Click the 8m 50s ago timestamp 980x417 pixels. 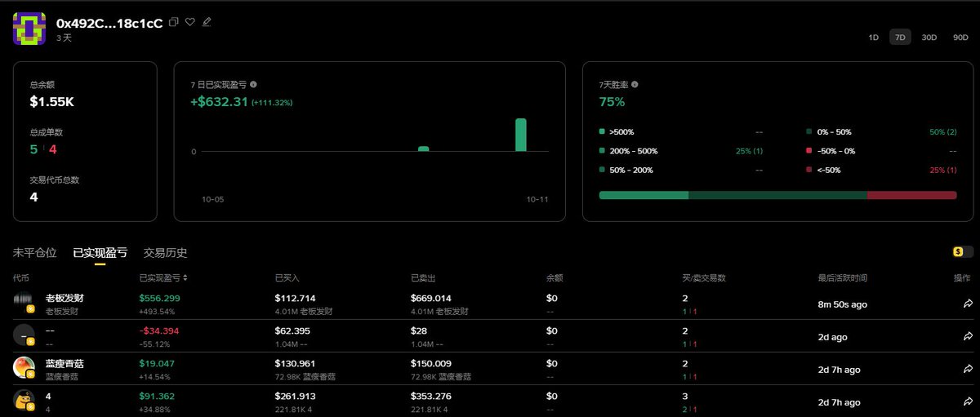coord(843,304)
